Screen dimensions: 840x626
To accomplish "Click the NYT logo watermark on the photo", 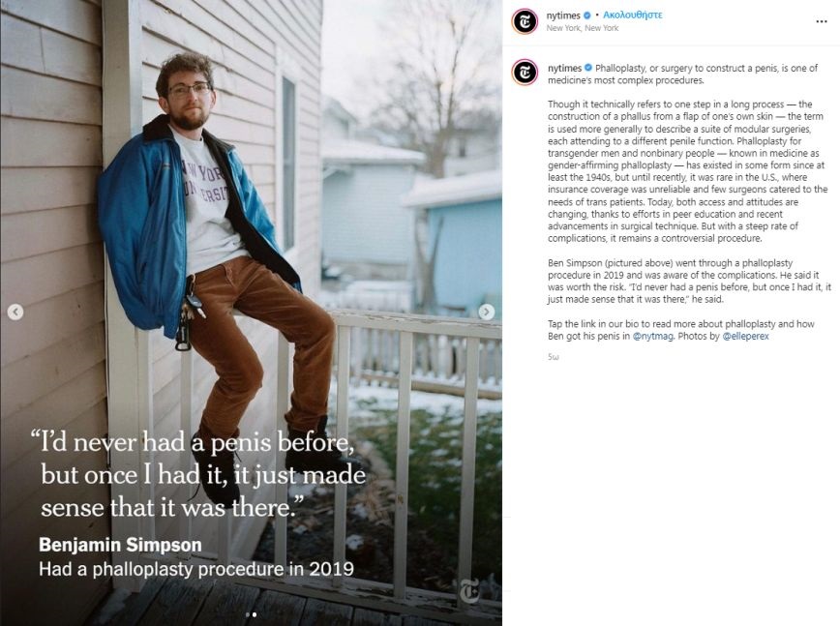I will point(469,591).
